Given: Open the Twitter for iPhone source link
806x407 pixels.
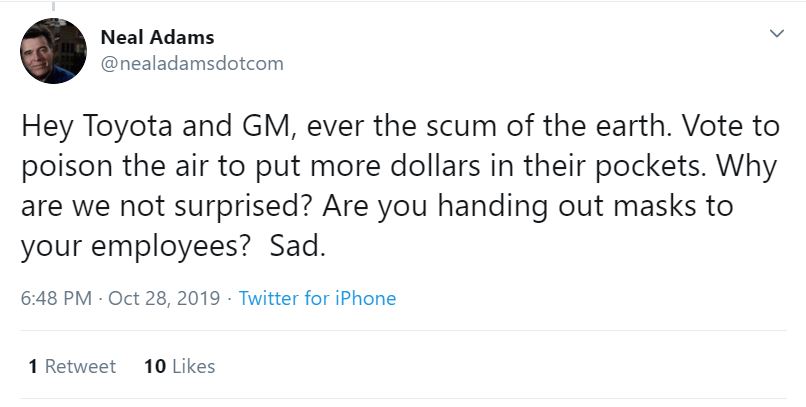Looking at the screenshot, I should 317,298.
